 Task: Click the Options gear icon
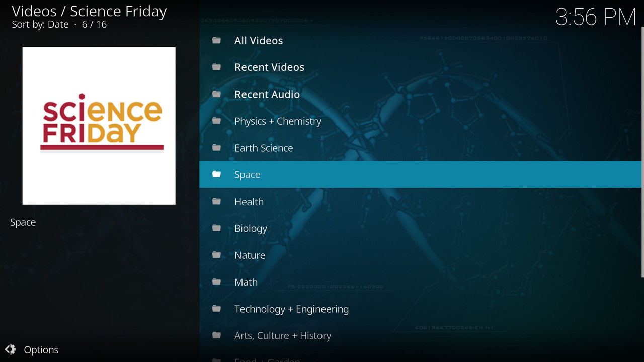tap(11, 349)
